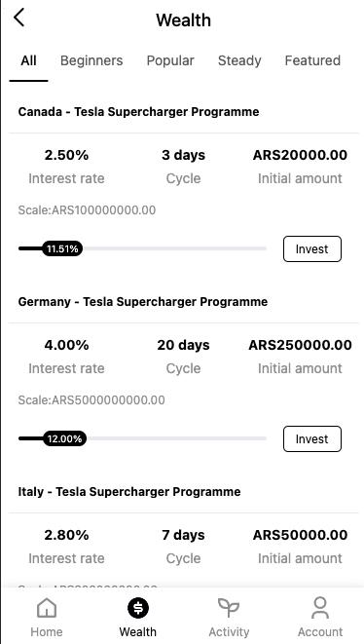
Task: Click the 12.00% progress indicator
Action: point(65,438)
